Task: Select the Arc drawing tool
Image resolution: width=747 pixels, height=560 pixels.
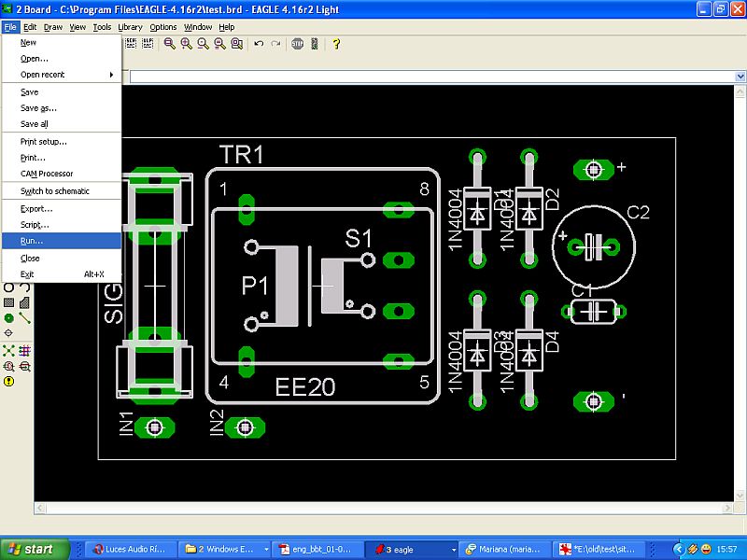Action: (x=25, y=287)
